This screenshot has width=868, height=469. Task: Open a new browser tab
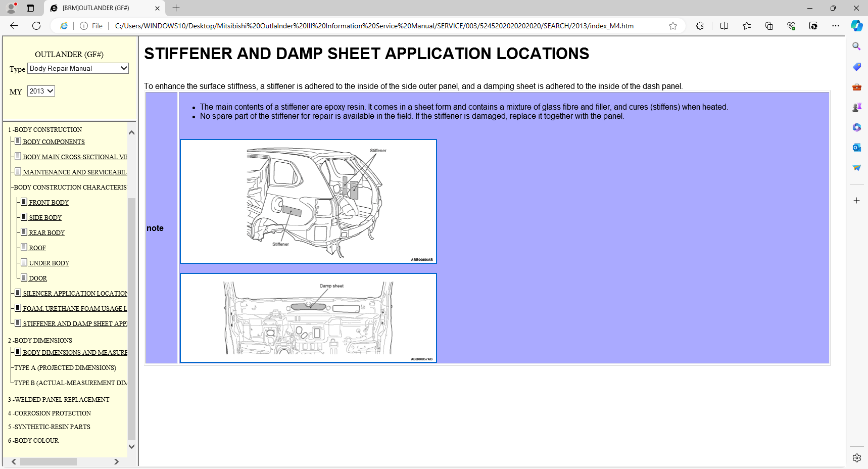click(176, 8)
